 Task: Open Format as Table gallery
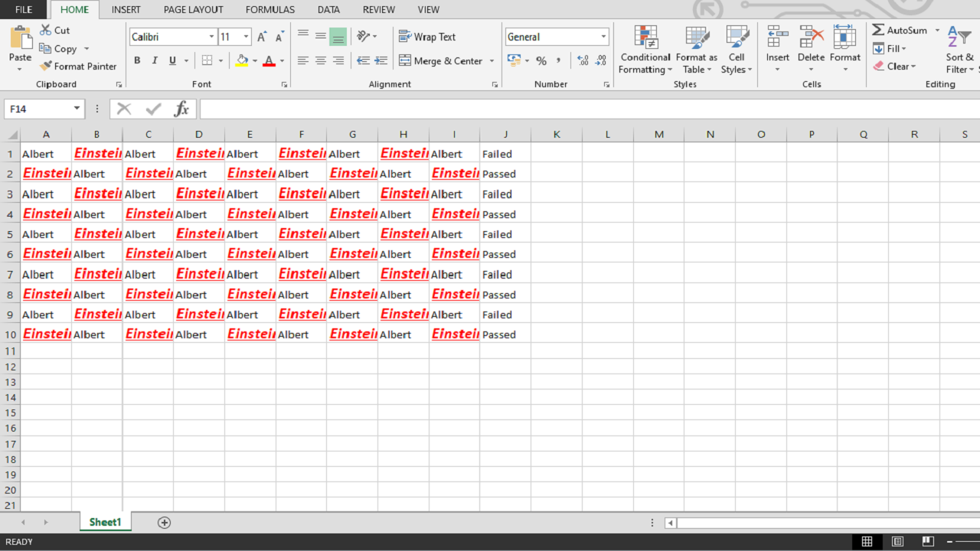click(697, 51)
